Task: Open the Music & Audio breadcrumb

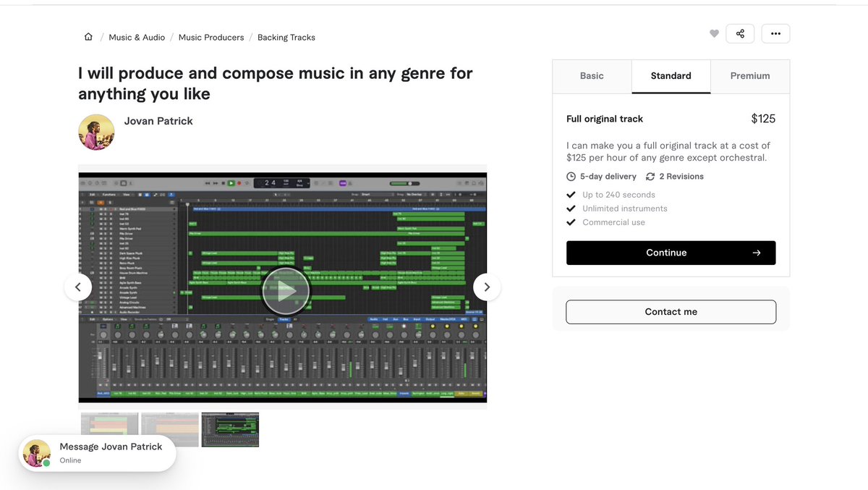Action: 137,37
